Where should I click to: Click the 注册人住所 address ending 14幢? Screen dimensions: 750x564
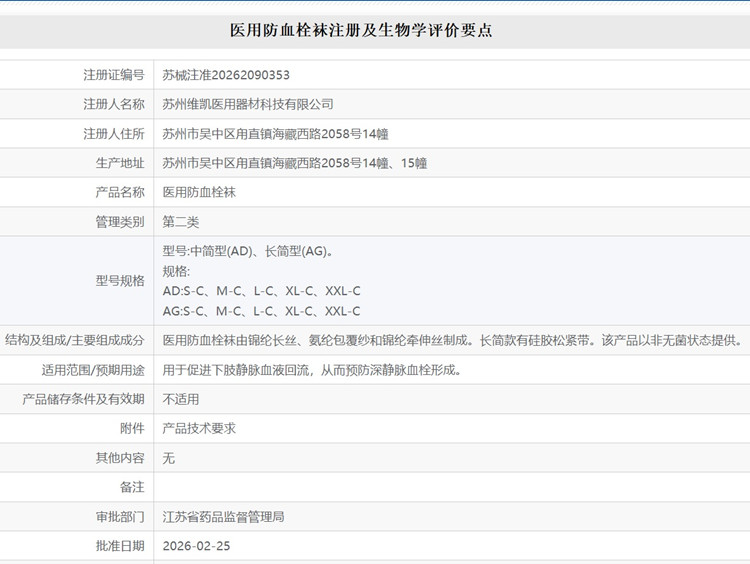tap(276, 134)
